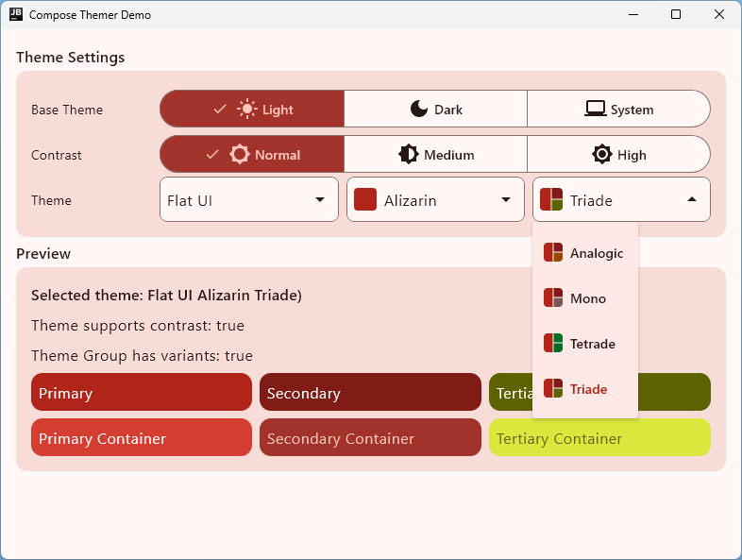Click the Primary color block
This screenshot has width=742, height=560.
[x=142, y=392]
